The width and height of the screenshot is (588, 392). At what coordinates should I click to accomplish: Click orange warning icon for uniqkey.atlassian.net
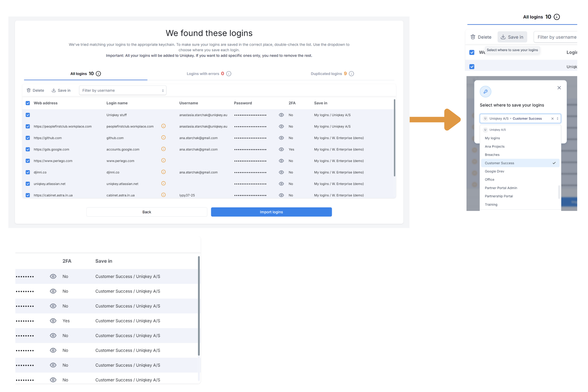click(x=163, y=183)
